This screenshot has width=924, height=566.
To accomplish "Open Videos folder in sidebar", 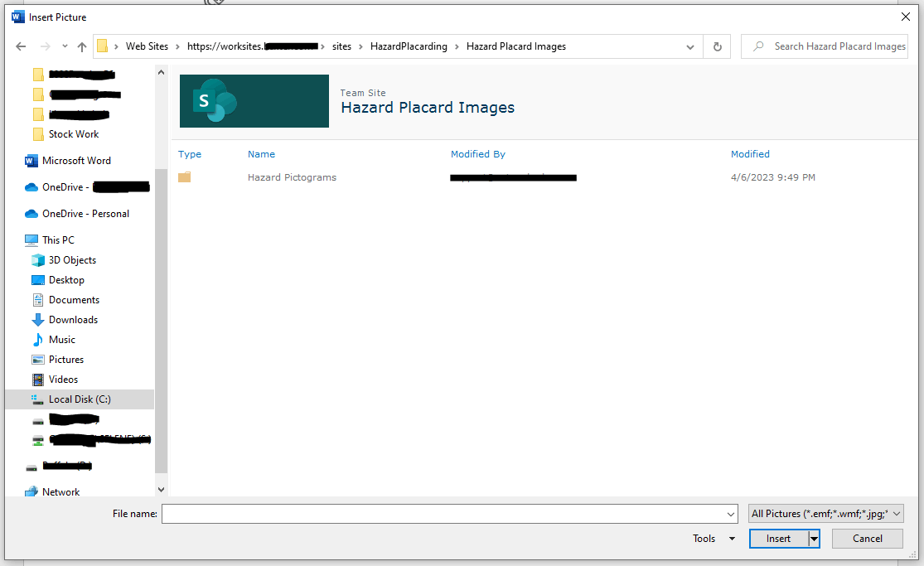I will 63,380.
